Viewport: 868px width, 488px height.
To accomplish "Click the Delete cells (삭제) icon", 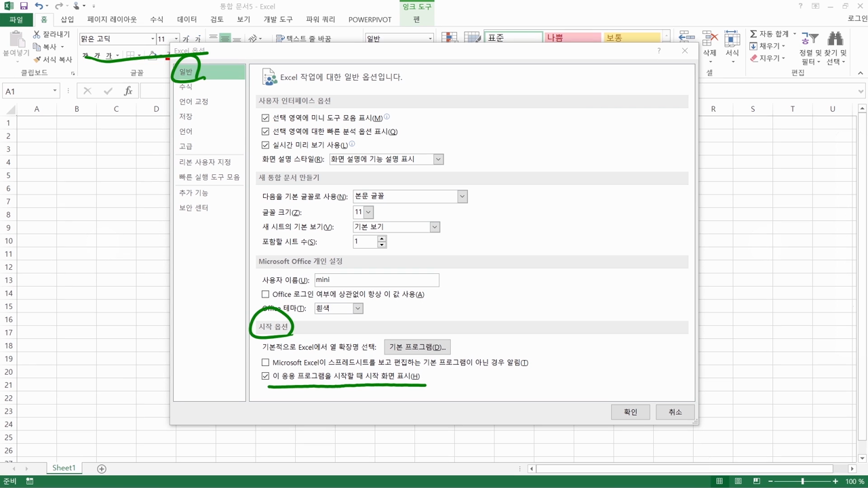I will tap(709, 39).
